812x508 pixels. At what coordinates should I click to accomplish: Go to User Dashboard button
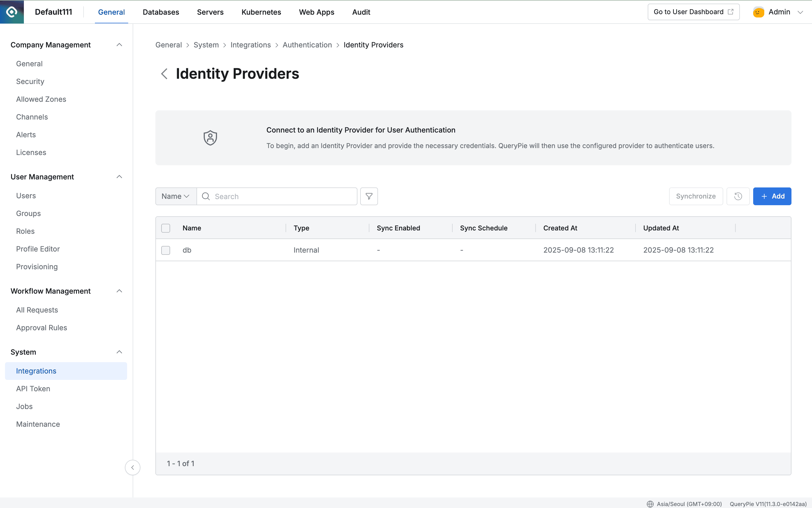[x=693, y=12]
